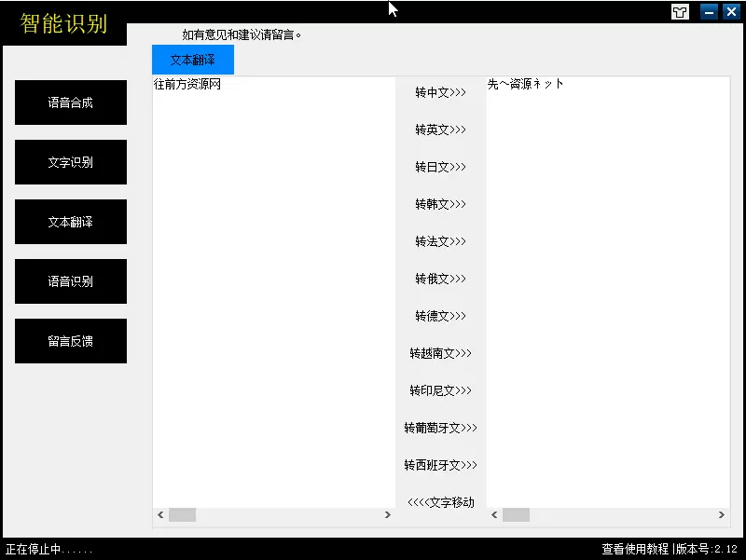Click the result box horizontal scrollbar thumb
Image resolution: width=746 pixels, height=560 pixels.
click(517, 515)
